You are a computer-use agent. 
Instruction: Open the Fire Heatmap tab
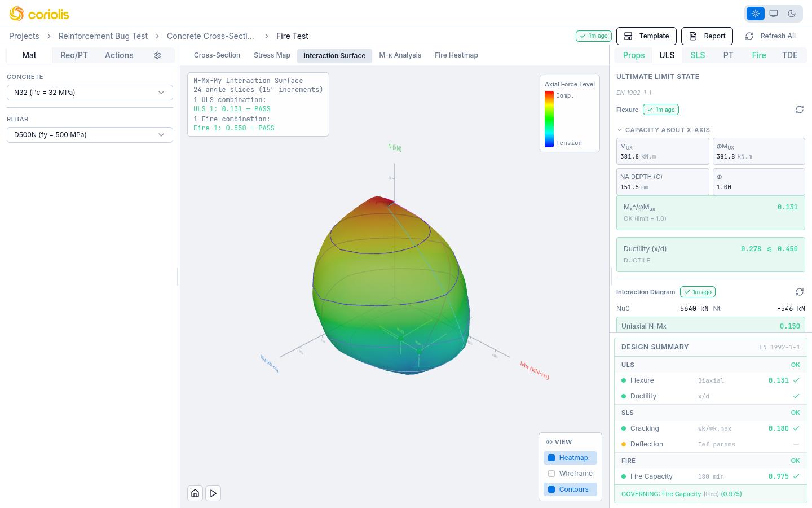pyautogui.click(x=456, y=55)
